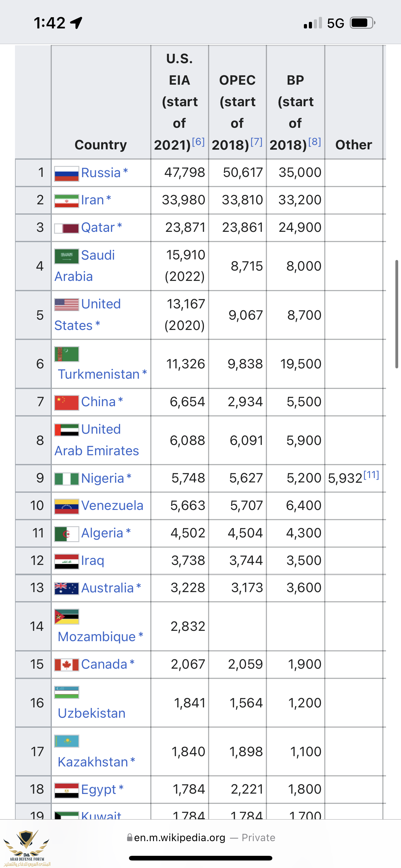Grab the page scrollbar on right edge

click(x=397, y=314)
